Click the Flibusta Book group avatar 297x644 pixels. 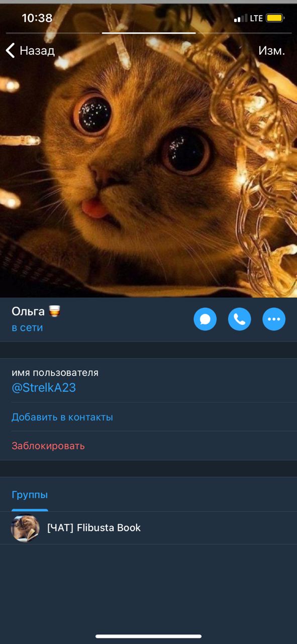tap(25, 528)
